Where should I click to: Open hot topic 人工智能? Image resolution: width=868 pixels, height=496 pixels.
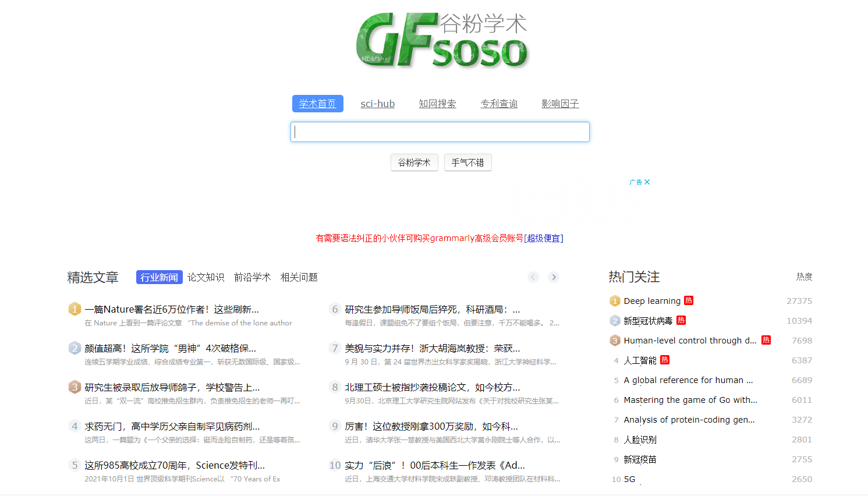point(640,360)
